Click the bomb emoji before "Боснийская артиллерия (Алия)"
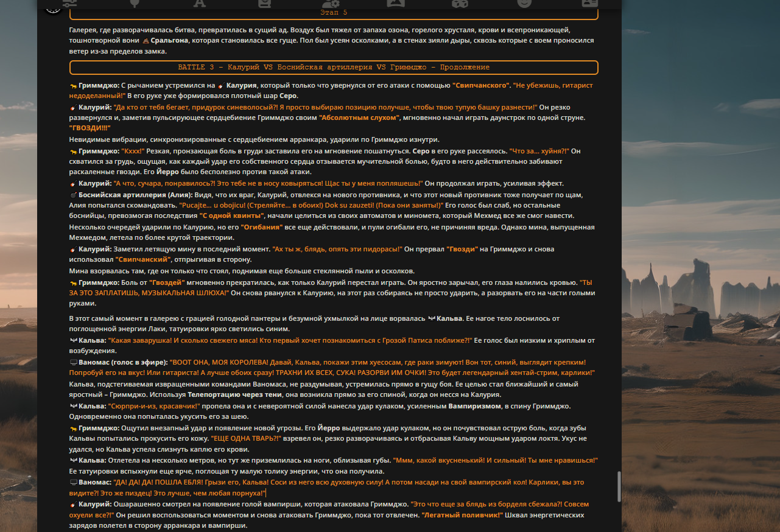This screenshot has height=532, width=780. pos(73,195)
